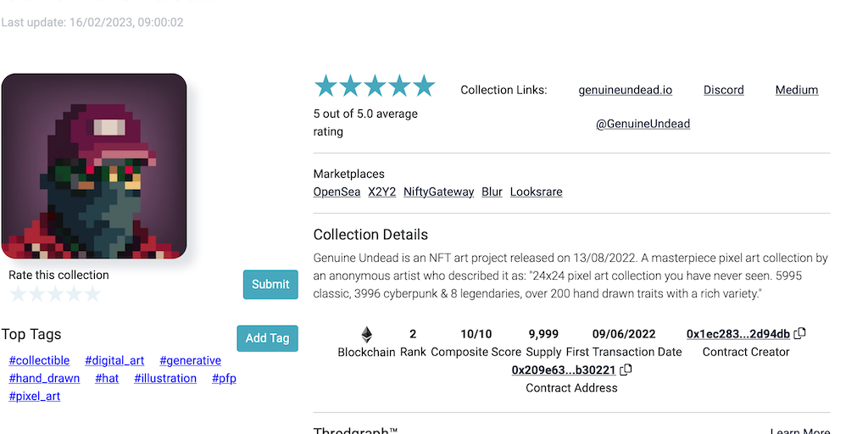868x434 pixels.
Task: Visit the Medium collection link
Action: point(796,90)
